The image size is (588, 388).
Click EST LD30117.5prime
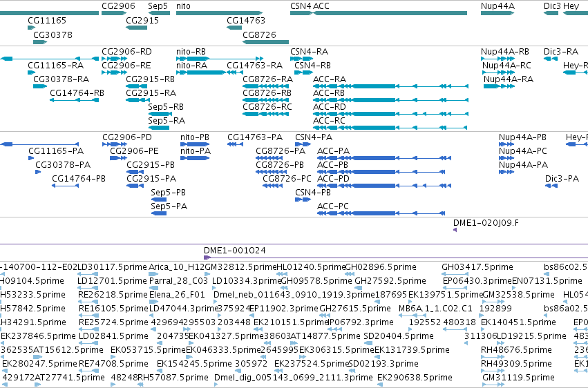(112, 267)
